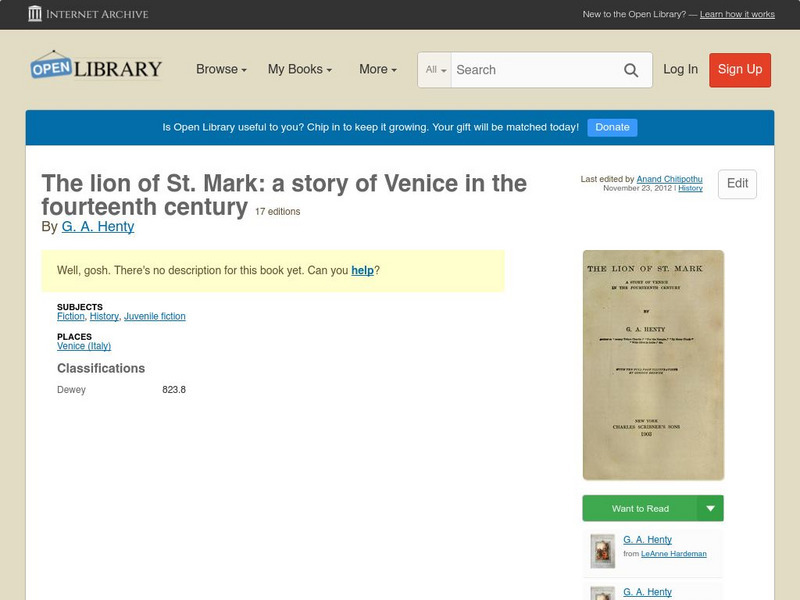Click the Edit button
This screenshot has width=800, height=600.
pyautogui.click(x=737, y=184)
